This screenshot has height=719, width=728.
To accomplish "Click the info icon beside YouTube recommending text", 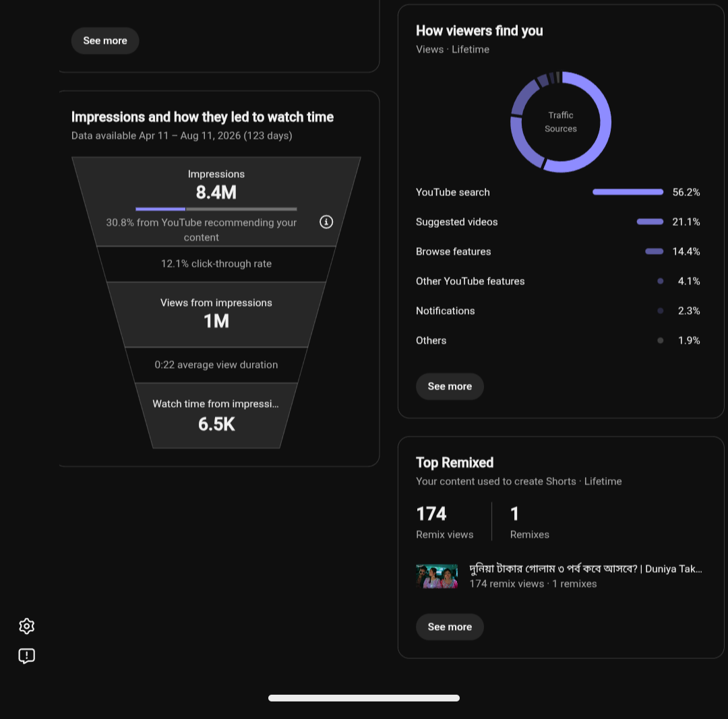I will coord(326,222).
